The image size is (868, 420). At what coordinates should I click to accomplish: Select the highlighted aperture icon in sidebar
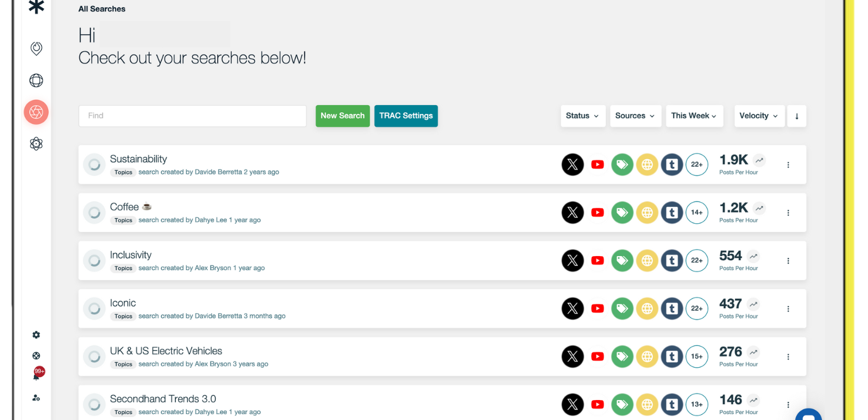[x=36, y=112]
